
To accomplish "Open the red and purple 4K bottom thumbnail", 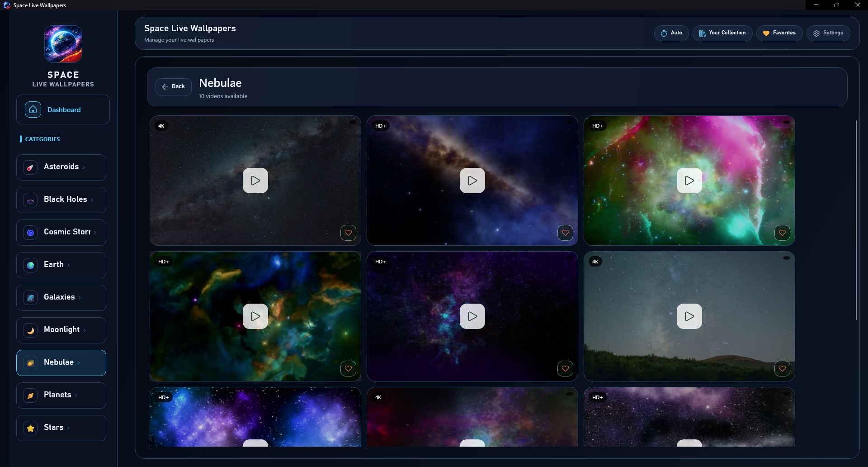I will pos(472,417).
